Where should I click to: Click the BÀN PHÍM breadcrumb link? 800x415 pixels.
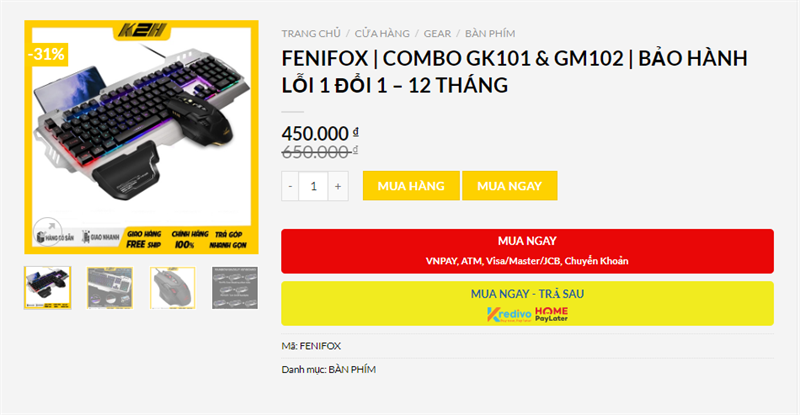(x=490, y=34)
